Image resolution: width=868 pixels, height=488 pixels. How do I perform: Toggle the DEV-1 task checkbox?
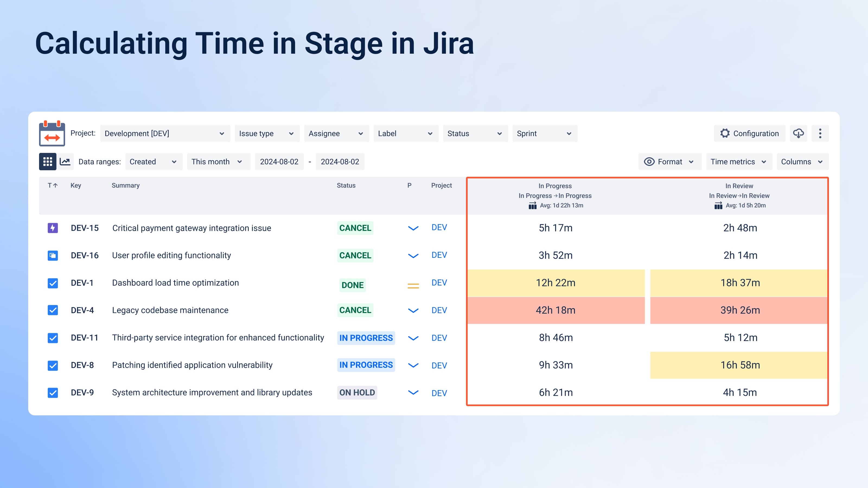coord(53,283)
